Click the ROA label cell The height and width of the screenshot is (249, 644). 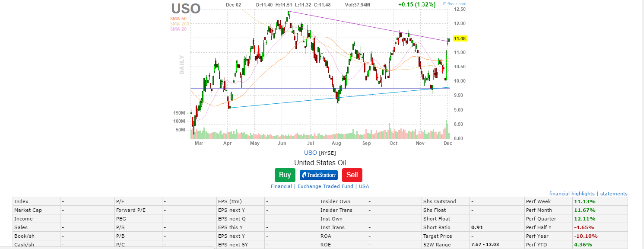tap(343, 236)
